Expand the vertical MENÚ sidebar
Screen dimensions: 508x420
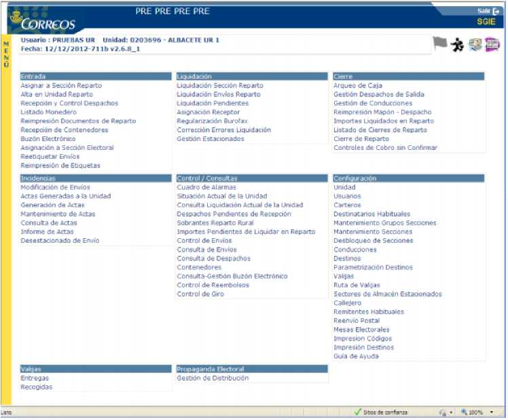tap(6, 55)
